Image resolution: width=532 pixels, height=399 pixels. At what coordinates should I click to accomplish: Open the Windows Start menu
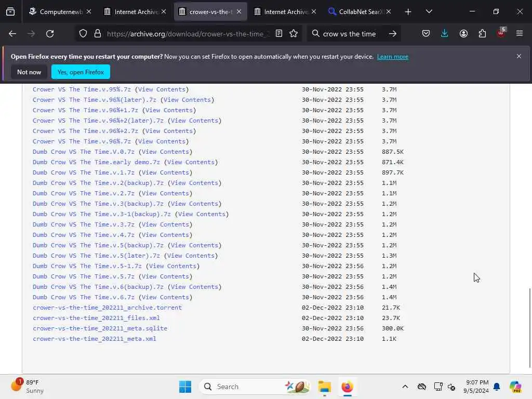click(185, 387)
